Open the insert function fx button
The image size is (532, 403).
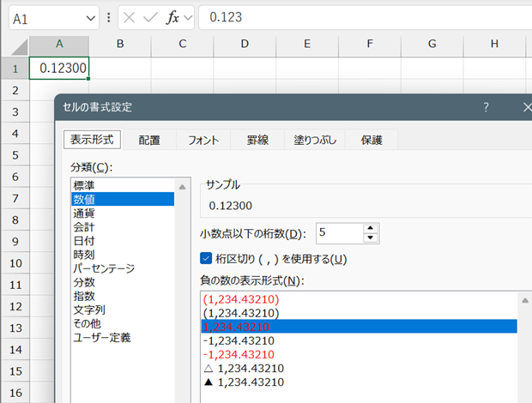coord(172,17)
